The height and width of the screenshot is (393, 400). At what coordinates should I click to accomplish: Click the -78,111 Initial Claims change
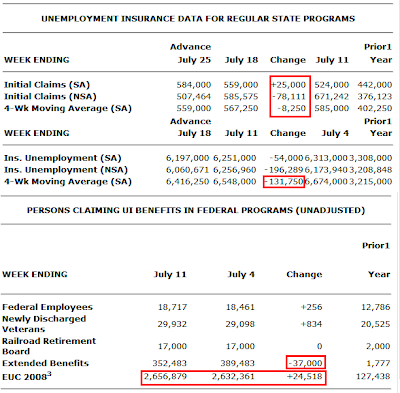[x=289, y=97]
